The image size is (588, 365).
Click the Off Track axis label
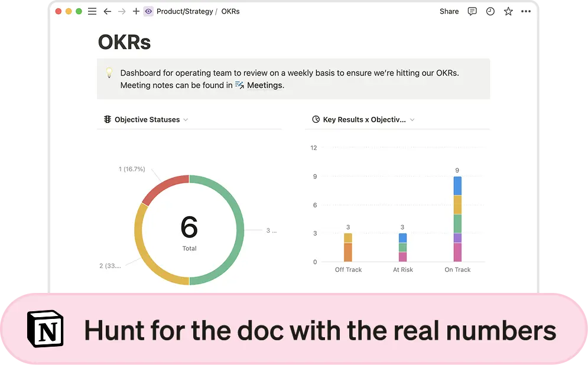pyautogui.click(x=348, y=269)
